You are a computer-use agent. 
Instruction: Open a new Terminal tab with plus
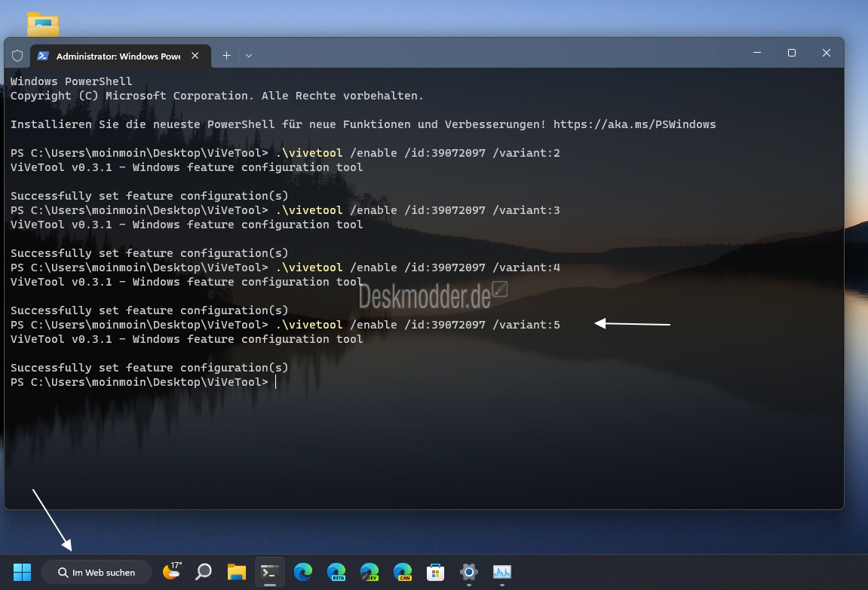pyautogui.click(x=226, y=55)
